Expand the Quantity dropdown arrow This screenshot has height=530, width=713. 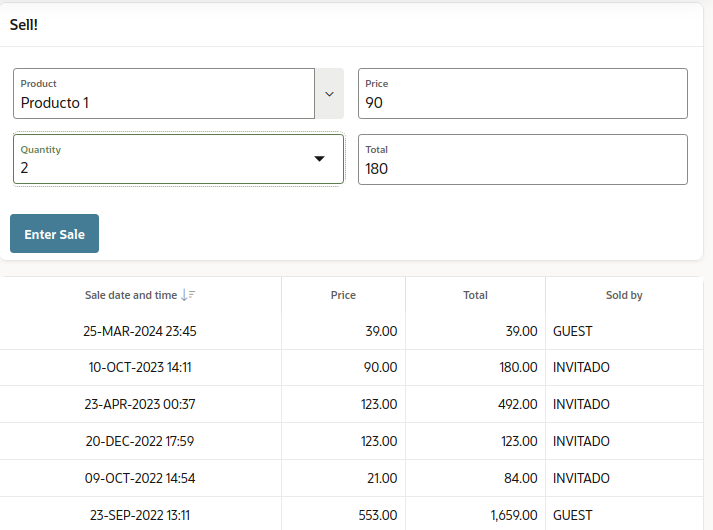click(320, 159)
